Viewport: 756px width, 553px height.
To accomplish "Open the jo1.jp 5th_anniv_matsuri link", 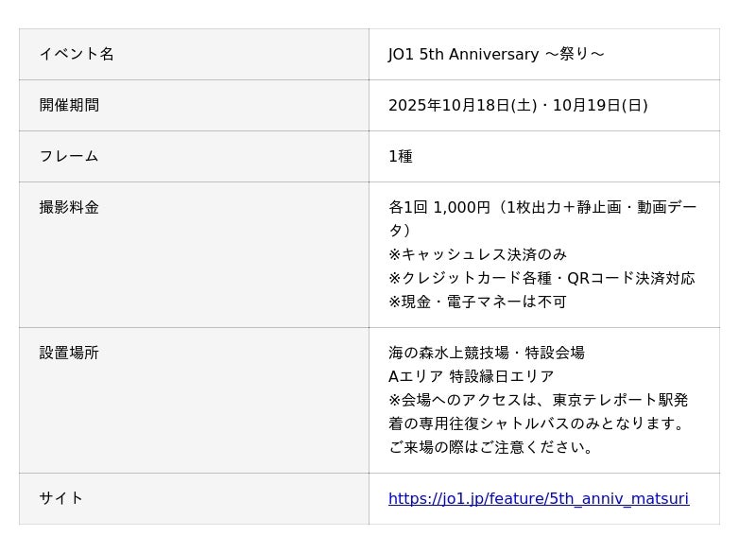I will pos(538,498).
